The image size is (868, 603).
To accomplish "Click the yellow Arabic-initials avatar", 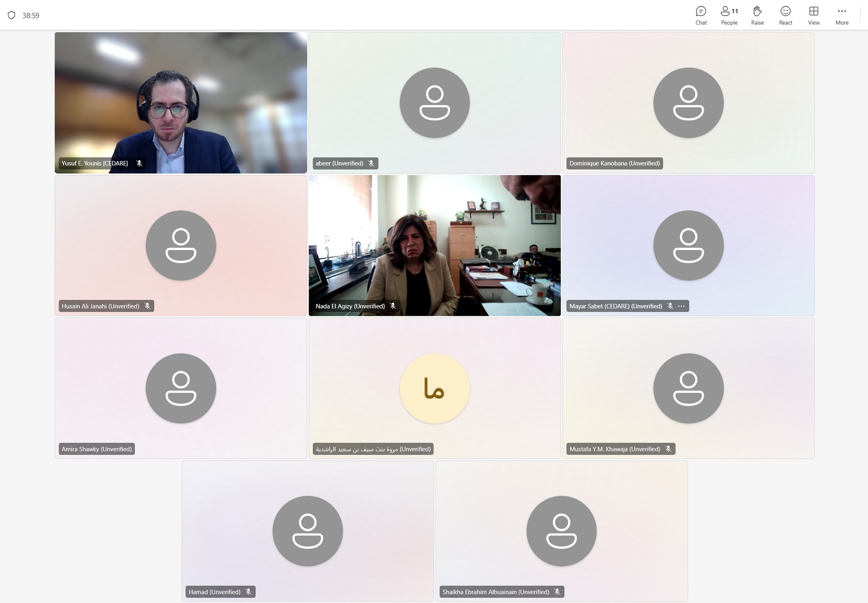I will [x=434, y=389].
